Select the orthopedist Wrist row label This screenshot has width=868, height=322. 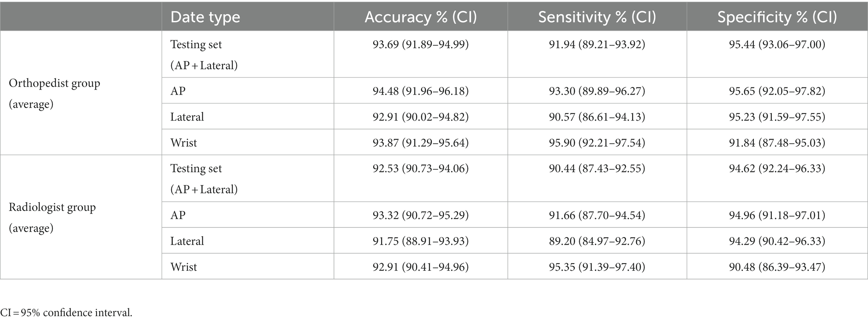click(184, 143)
